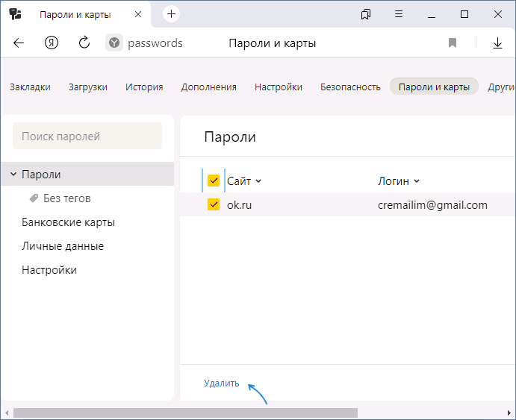The image size is (516, 420).
Task: Close the browser window
Action: [x=498, y=14]
